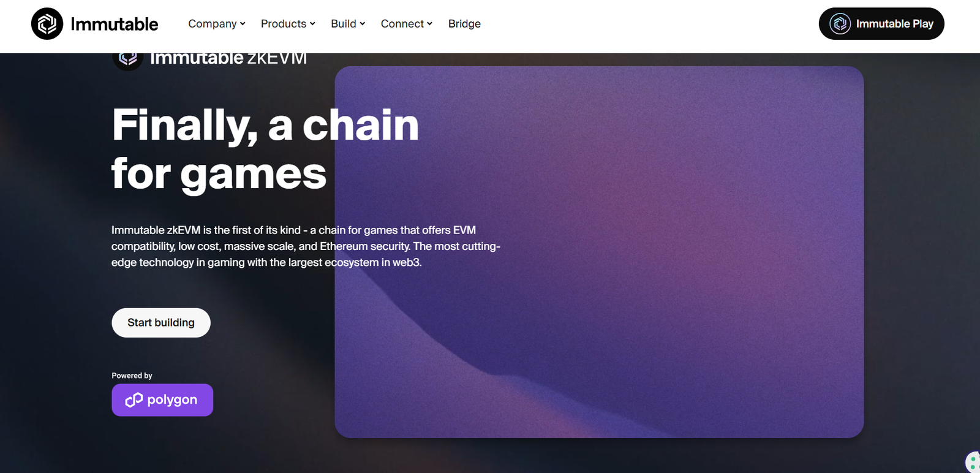
Task: Click the polygon chain-link icon
Action: click(134, 400)
